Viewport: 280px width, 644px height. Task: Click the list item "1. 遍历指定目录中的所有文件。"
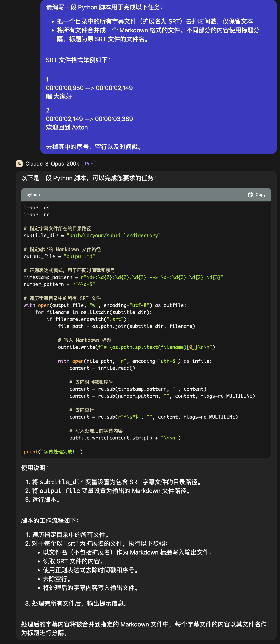pos(67,535)
